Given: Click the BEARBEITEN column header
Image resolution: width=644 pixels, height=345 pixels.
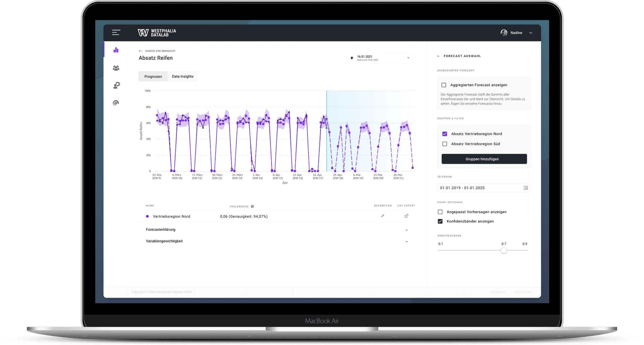Looking at the screenshot, I should click(383, 206).
